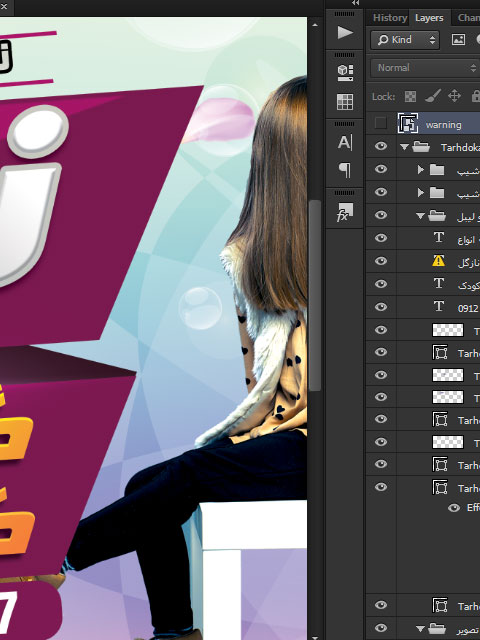Switch to the History tab
480x640 pixels.
tap(390, 18)
